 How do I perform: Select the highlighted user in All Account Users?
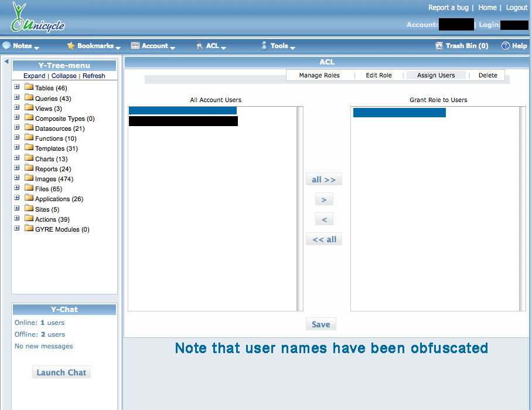[x=182, y=110]
